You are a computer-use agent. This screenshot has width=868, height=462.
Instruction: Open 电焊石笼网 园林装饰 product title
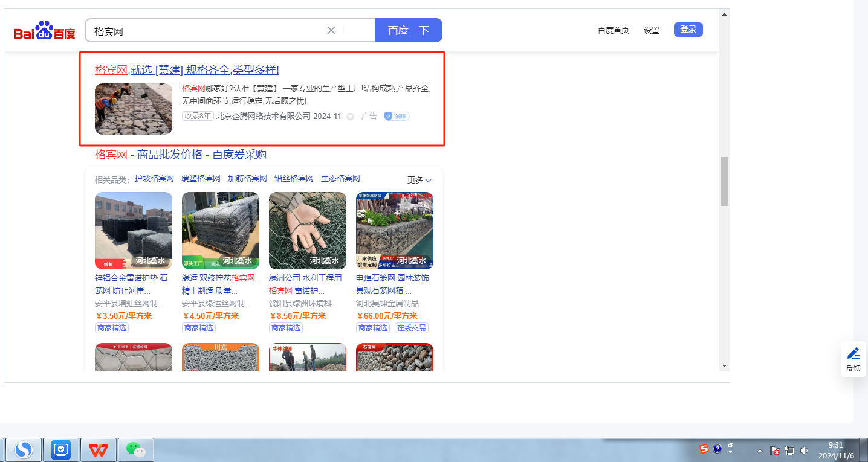click(392, 284)
